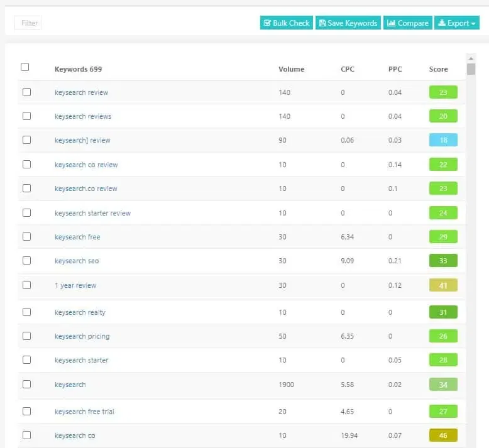This screenshot has height=448, width=489.
Task: Open the keysearch reviews keyword link
Action: coord(83,116)
